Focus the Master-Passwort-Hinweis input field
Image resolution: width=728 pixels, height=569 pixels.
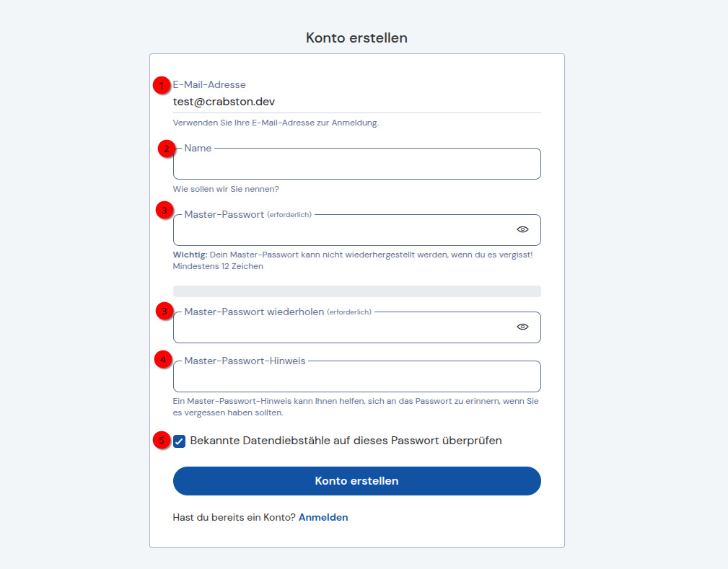point(356,376)
